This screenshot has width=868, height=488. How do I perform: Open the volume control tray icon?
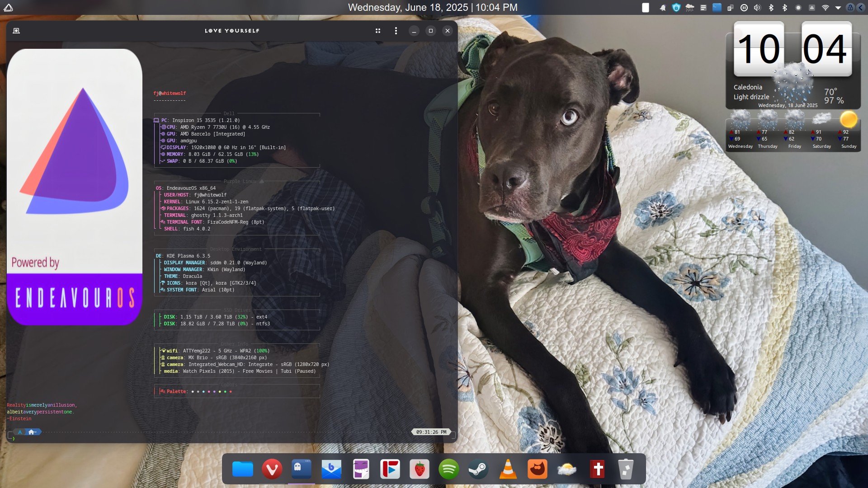click(x=757, y=8)
